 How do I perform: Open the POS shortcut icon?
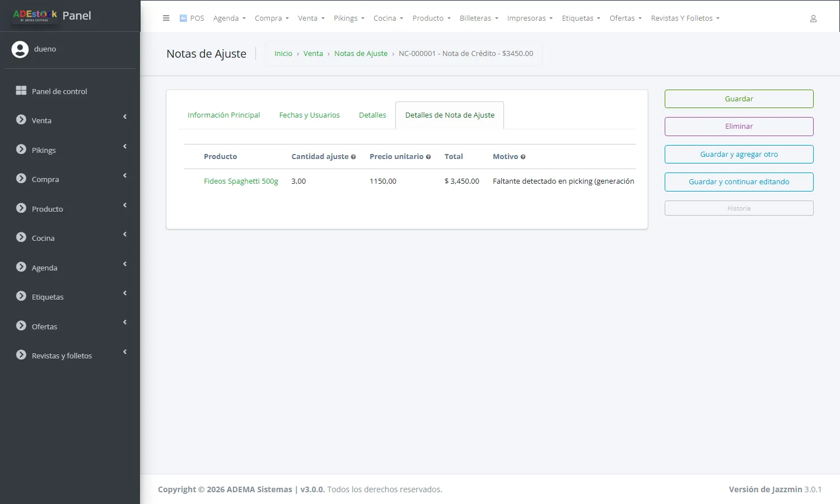pyautogui.click(x=183, y=18)
